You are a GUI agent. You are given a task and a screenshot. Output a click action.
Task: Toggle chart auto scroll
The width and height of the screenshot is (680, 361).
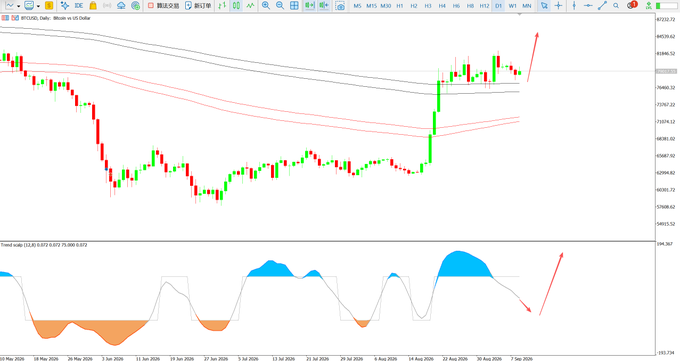[x=309, y=6]
